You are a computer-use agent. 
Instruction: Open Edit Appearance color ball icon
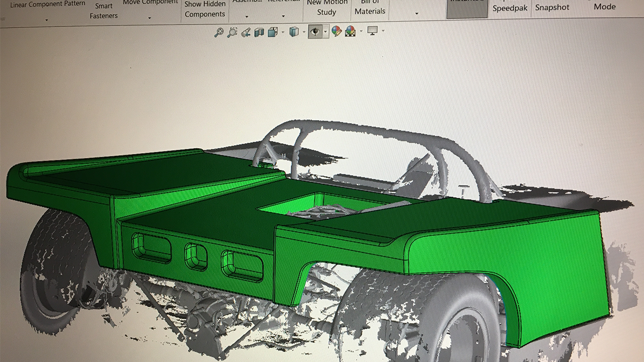click(336, 32)
